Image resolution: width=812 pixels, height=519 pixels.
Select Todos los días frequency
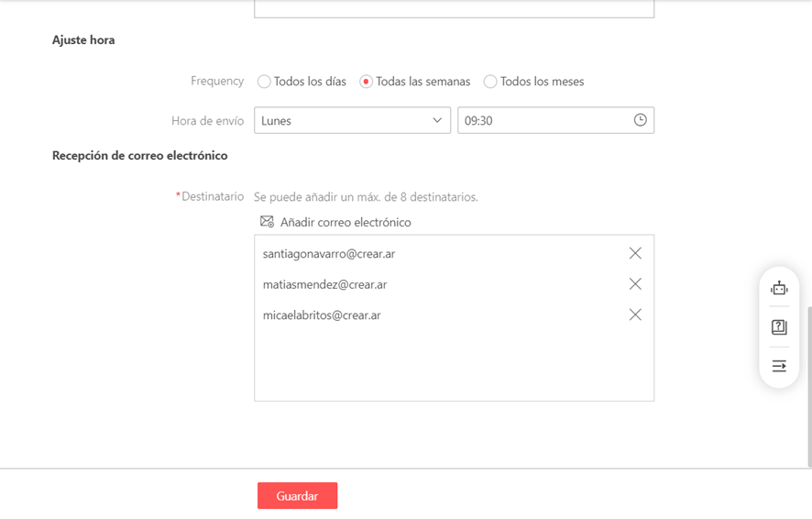(x=264, y=82)
